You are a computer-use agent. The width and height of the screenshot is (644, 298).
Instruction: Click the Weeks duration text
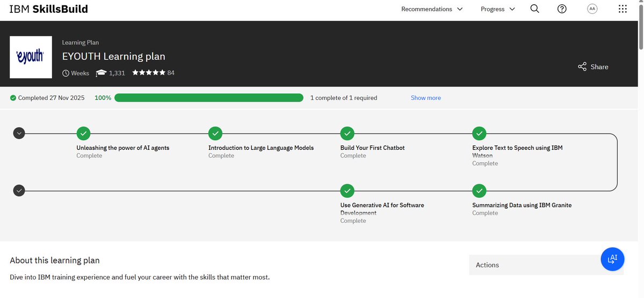(x=80, y=73)
